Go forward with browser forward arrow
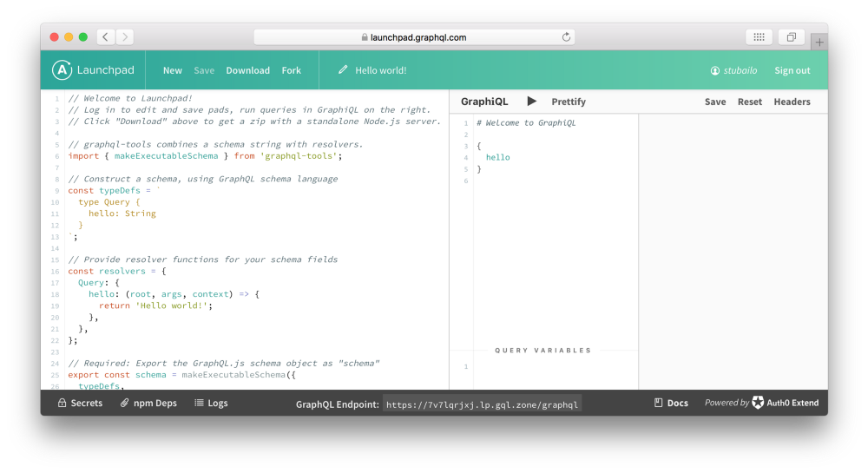This screenshot has width=868, height=473. click(x=125, y=37)
